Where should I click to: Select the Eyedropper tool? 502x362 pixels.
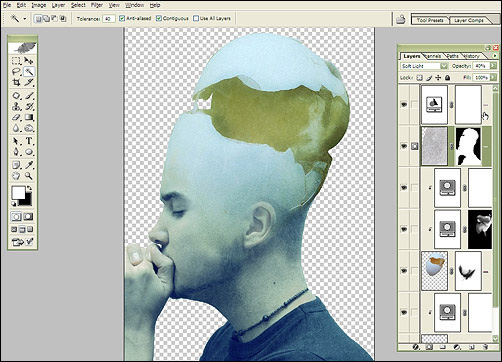click(29, 165)
